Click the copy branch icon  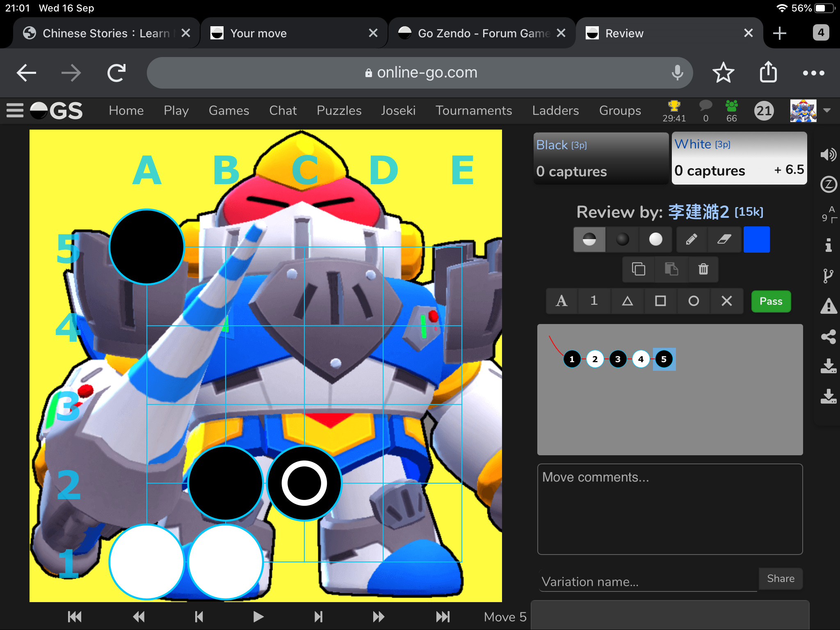click(x=638, y=269)
